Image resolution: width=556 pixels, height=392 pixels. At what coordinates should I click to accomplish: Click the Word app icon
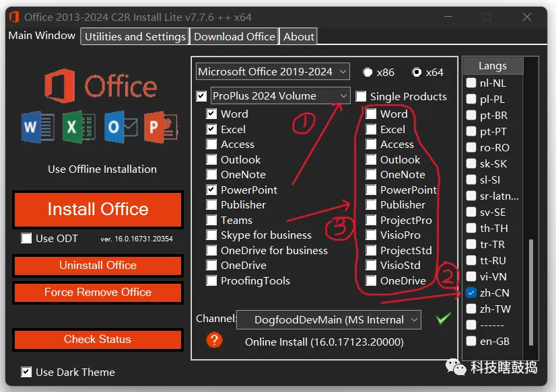coord(38,127)
